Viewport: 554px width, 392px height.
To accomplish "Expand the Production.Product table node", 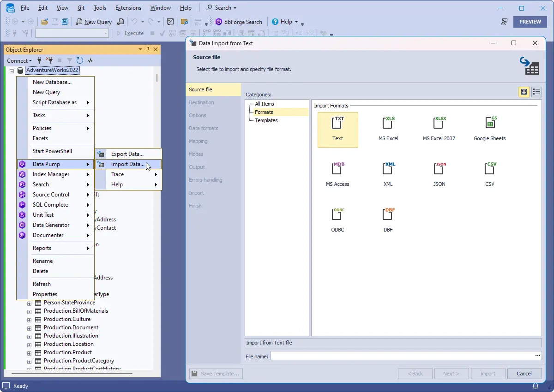I will (x=29, y=352).
